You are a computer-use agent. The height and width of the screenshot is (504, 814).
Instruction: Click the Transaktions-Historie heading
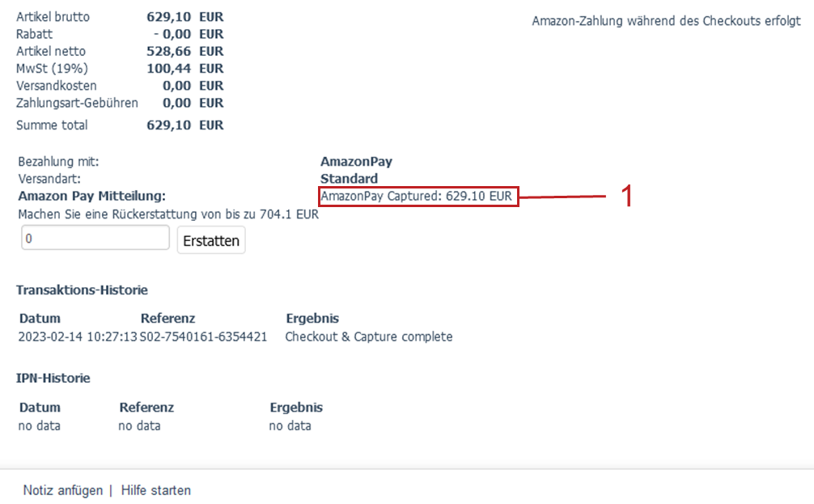click(82, 290)
